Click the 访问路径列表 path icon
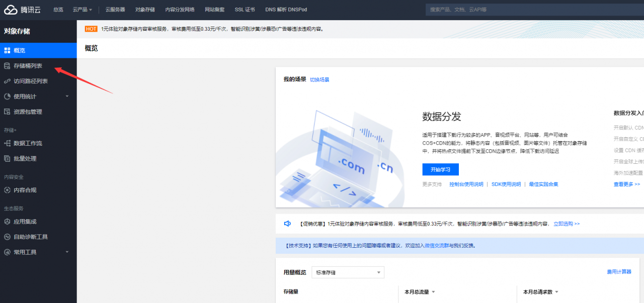Screen dimensions: 644x303 tap(7, 80)
